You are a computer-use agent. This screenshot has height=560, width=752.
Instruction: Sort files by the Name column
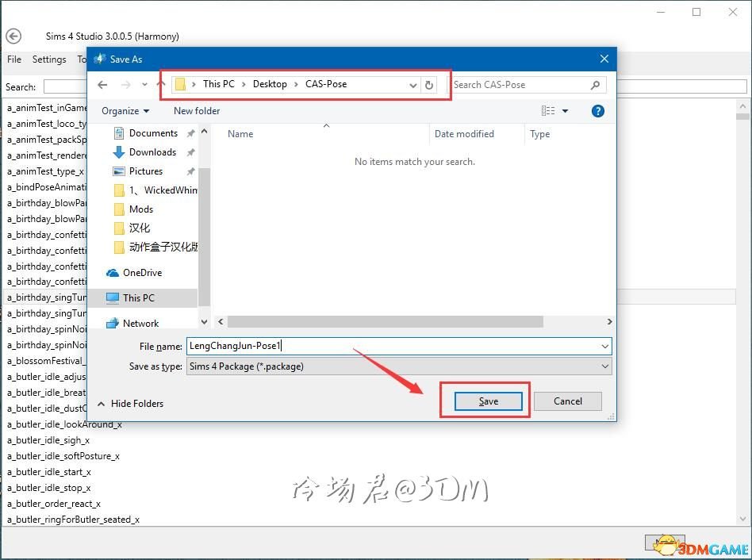[240, 134]
